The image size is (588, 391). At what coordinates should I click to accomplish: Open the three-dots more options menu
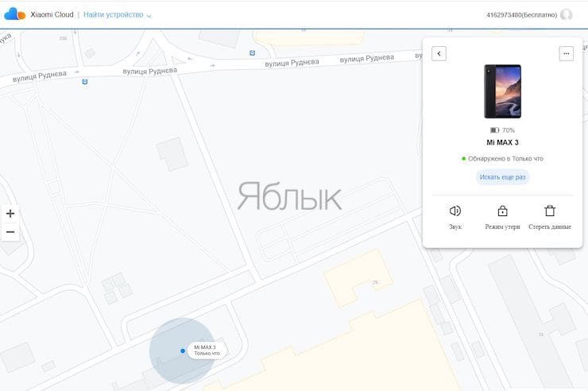coord(567,53)
